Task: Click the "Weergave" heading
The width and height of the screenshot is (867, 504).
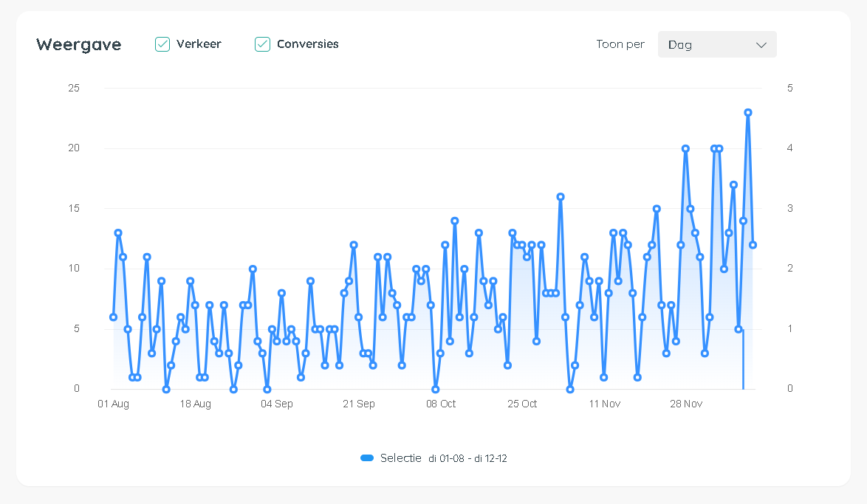Action: coord(78,45)
